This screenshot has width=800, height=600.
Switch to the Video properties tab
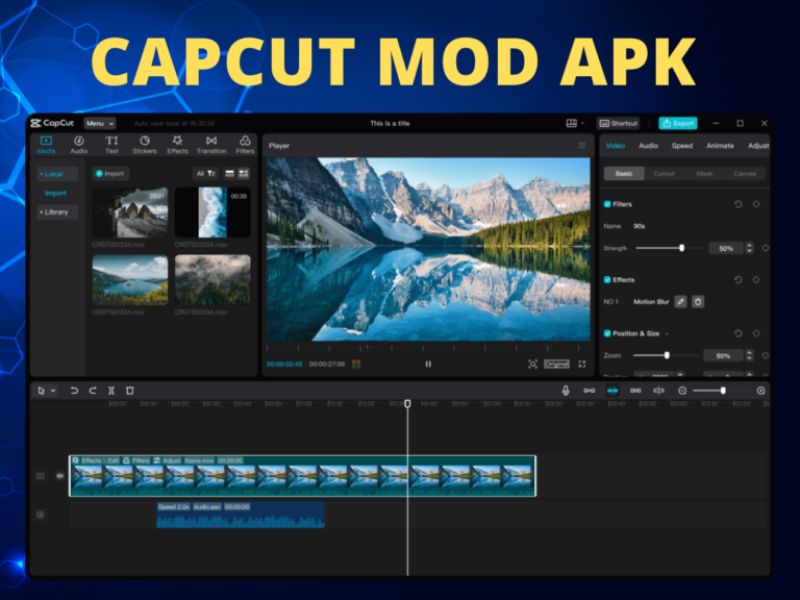pos(615,145)
